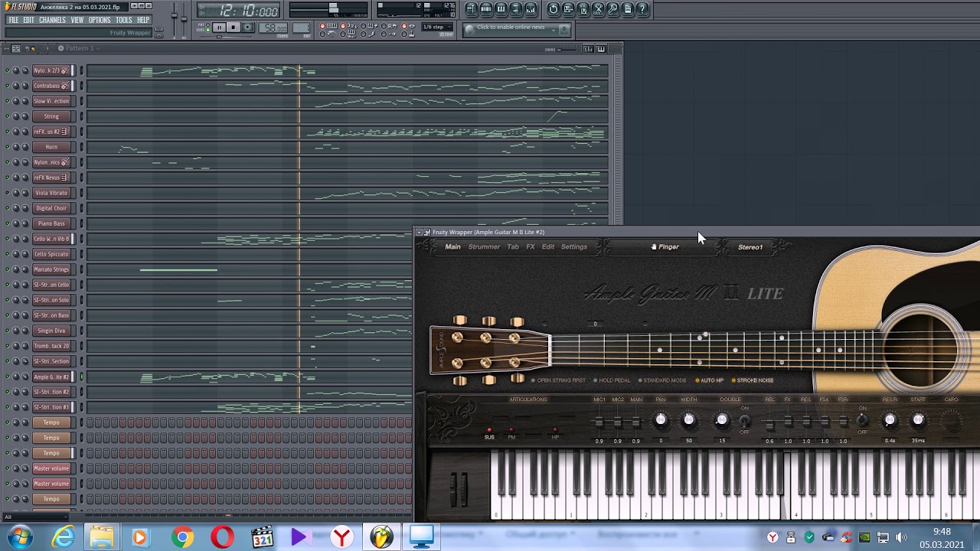This screenshot has width=980, height=551.
Task: Switch to the Strummer tab
Action: (x=484, y=247)
